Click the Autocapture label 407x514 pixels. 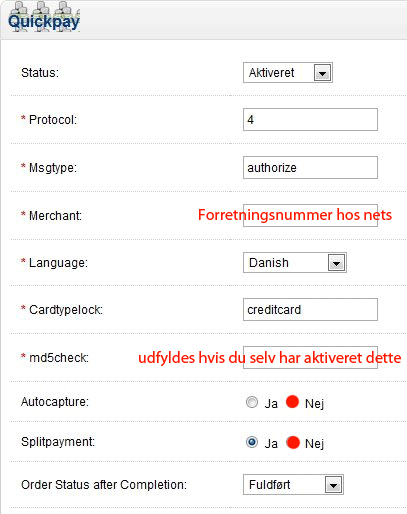55,402
